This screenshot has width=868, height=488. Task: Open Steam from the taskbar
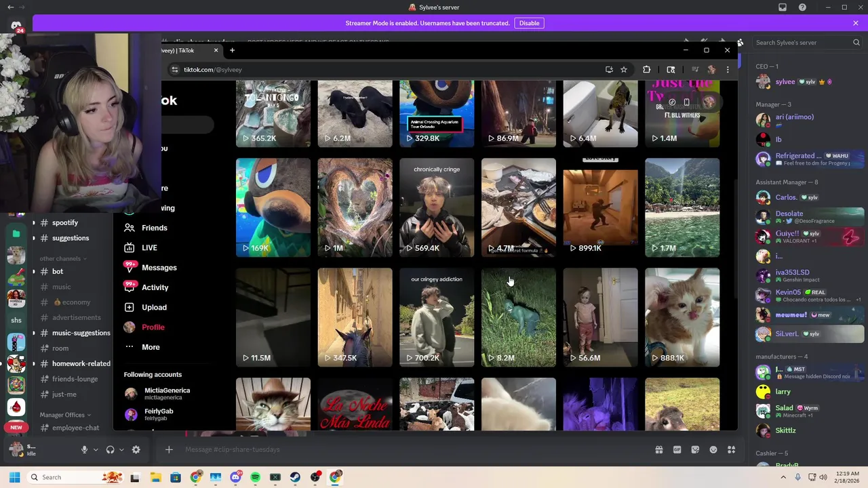pos(295,477)
